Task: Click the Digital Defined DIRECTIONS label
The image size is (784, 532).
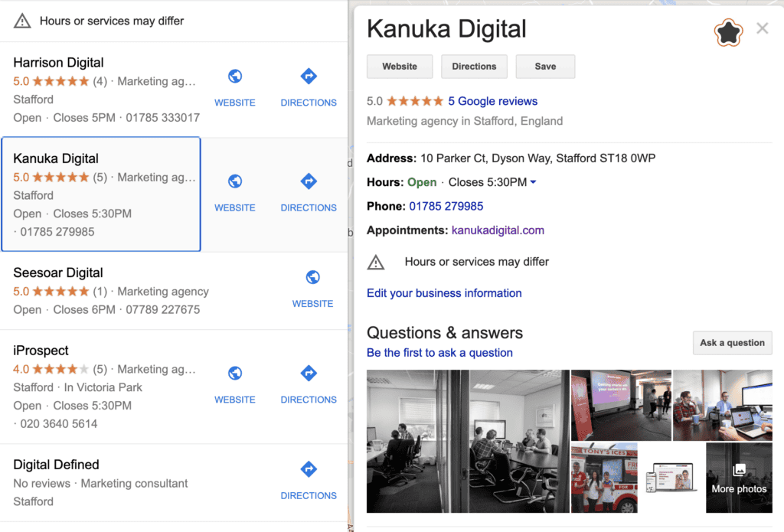Action: [309, 495]
